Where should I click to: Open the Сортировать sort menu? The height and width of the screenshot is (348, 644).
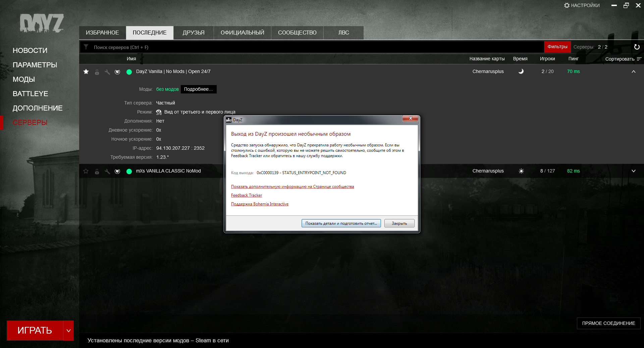point(623,59)
